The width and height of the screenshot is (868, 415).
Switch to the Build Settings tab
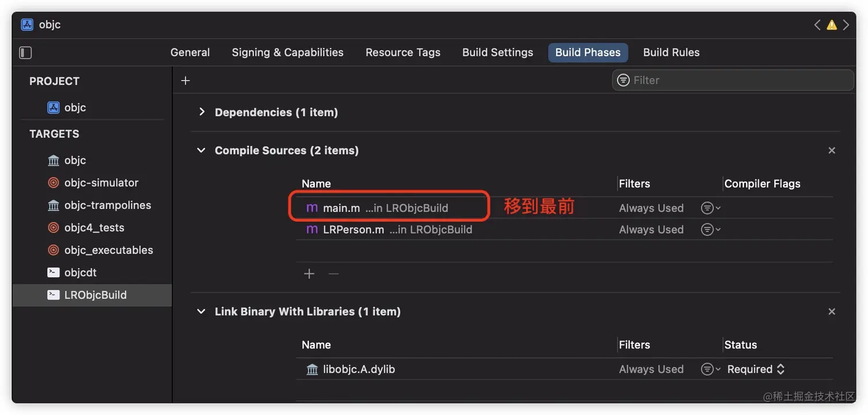(x=497, y=52)
